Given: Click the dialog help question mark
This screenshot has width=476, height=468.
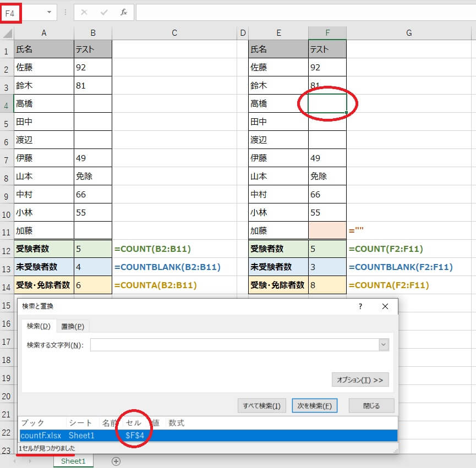Looking at the screenshot, I should (360, 306).
